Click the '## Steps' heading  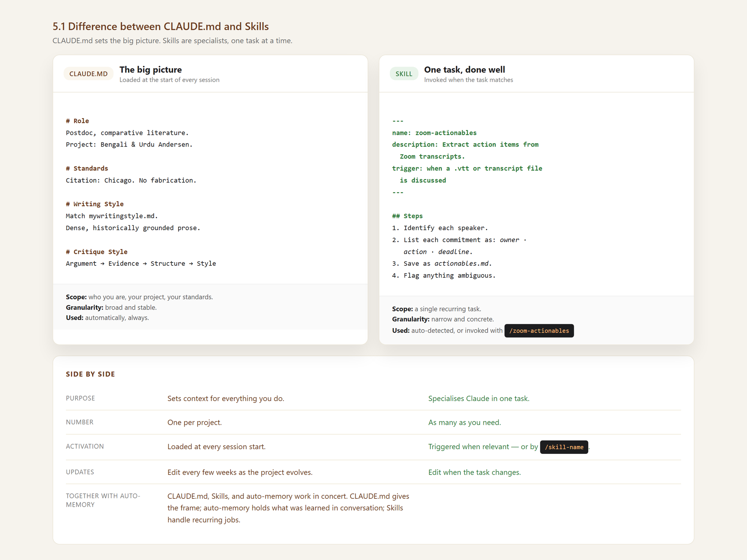(407, 216)
